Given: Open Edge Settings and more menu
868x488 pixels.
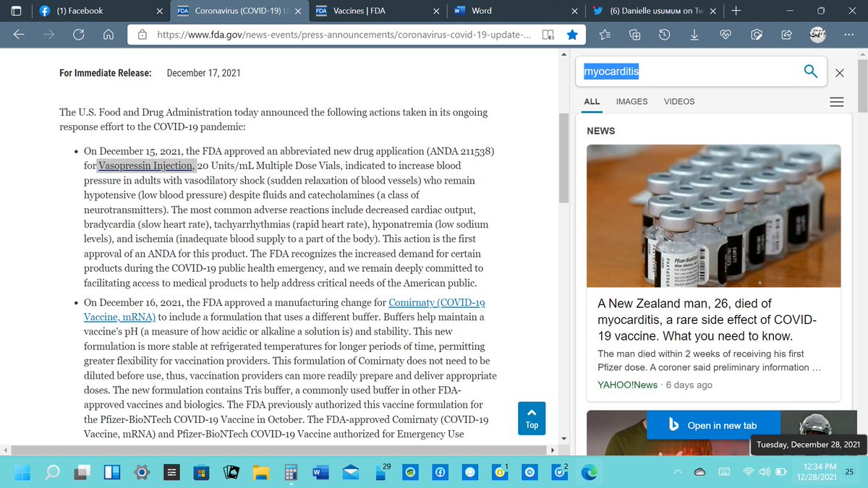Looking at the screenshot, I should click(x=847, y=34).
